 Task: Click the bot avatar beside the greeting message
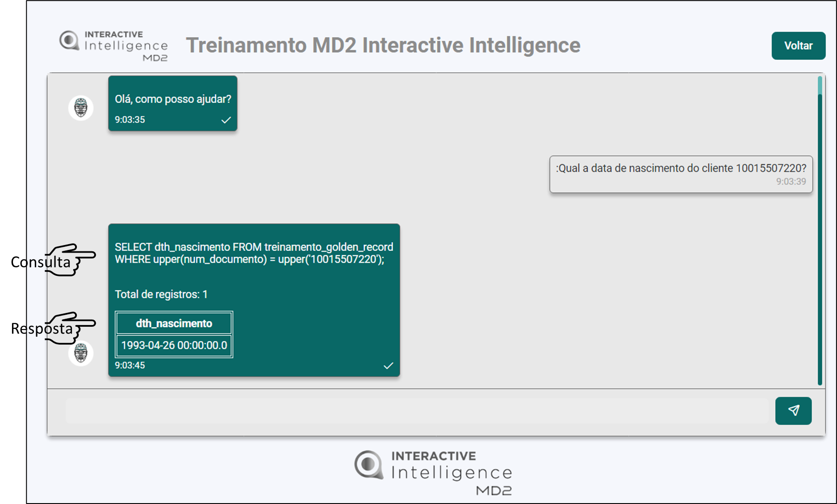(81, 108)
